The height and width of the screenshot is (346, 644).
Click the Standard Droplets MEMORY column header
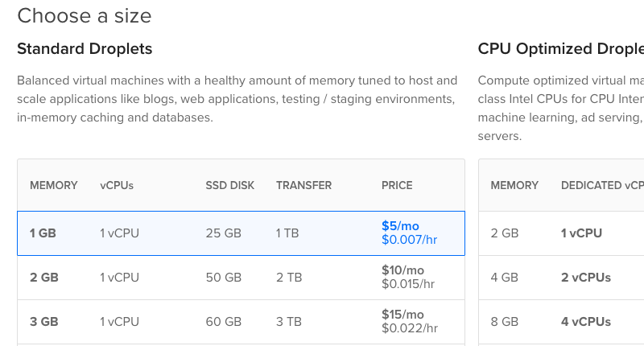pyautogui.click(x=54, y=186)
